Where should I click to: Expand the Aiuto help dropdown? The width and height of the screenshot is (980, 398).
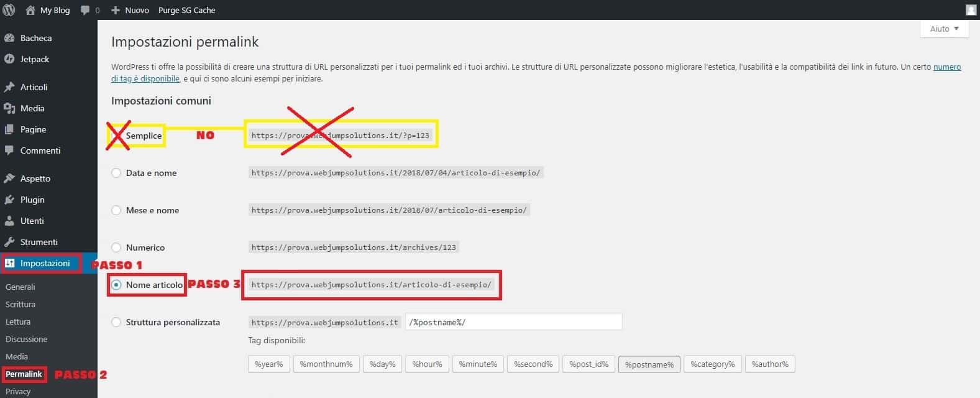pos(944,29)
